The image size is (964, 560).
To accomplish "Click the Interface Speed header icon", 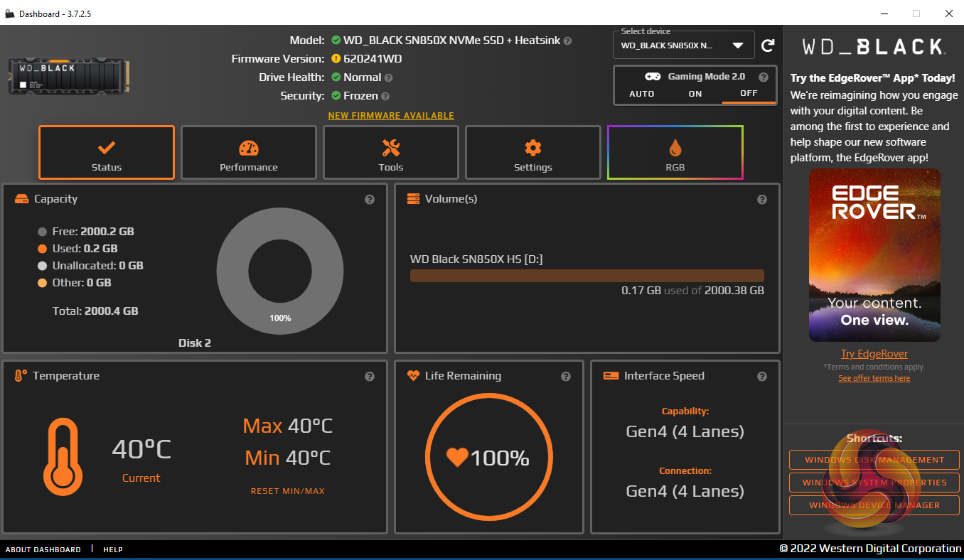I will point(611,376).
